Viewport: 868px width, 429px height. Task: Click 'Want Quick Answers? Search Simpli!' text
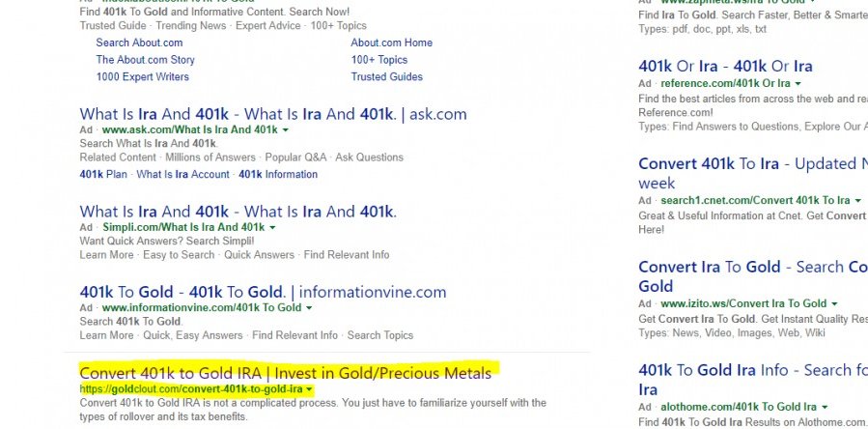coord(167,242)
